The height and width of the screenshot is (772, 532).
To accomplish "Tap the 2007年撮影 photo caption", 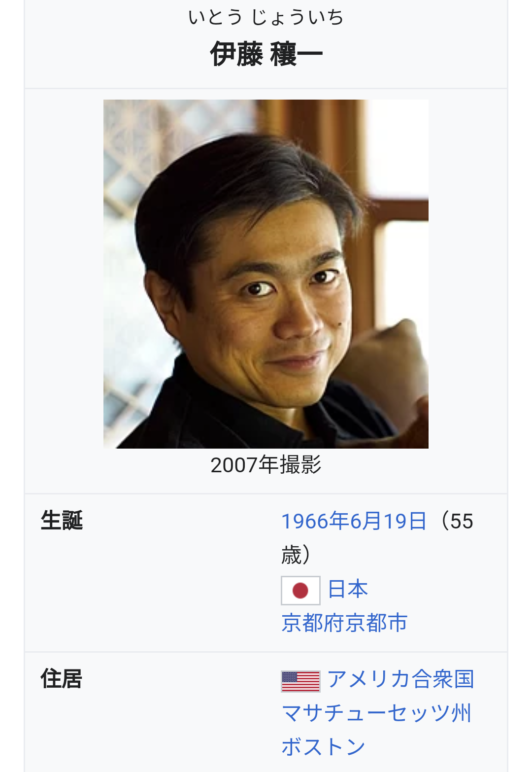I will [x=266, y=465].
